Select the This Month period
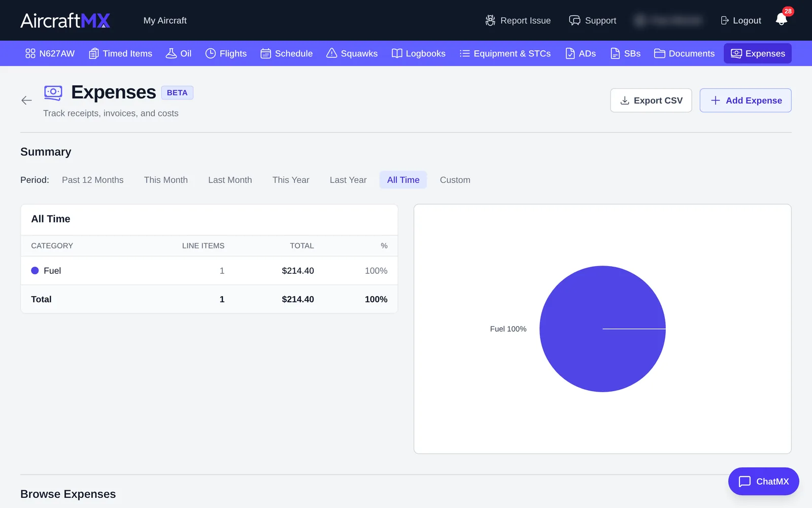Image resolution: width=812 pixels, height=508 pixels. coord(166,180)
